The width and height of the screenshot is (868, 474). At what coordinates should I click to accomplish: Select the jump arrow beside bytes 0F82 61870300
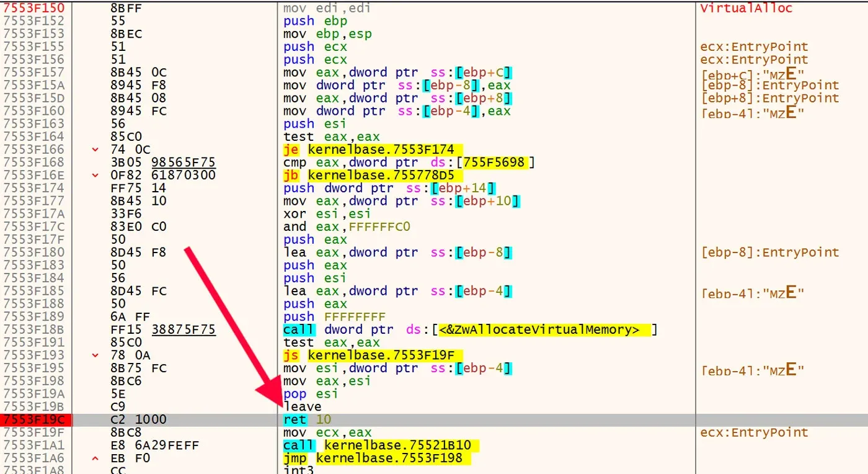pyautogui.click(x=95, y=175)
